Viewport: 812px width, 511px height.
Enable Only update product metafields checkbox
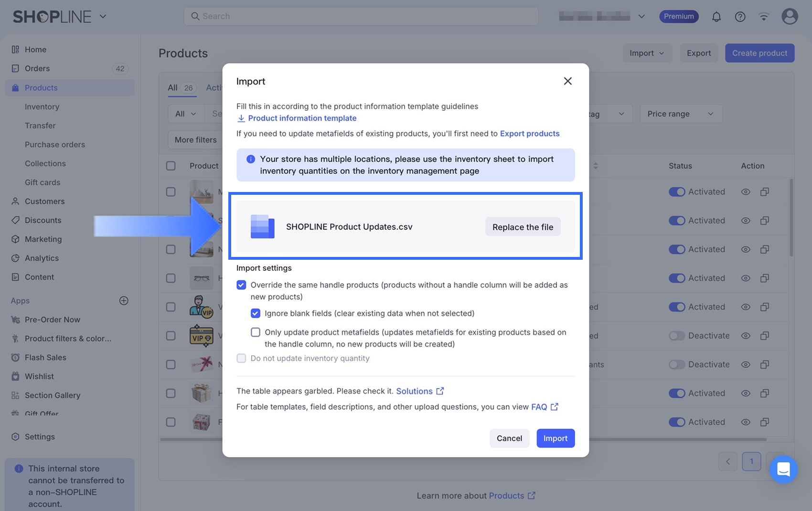pos(256,332)
